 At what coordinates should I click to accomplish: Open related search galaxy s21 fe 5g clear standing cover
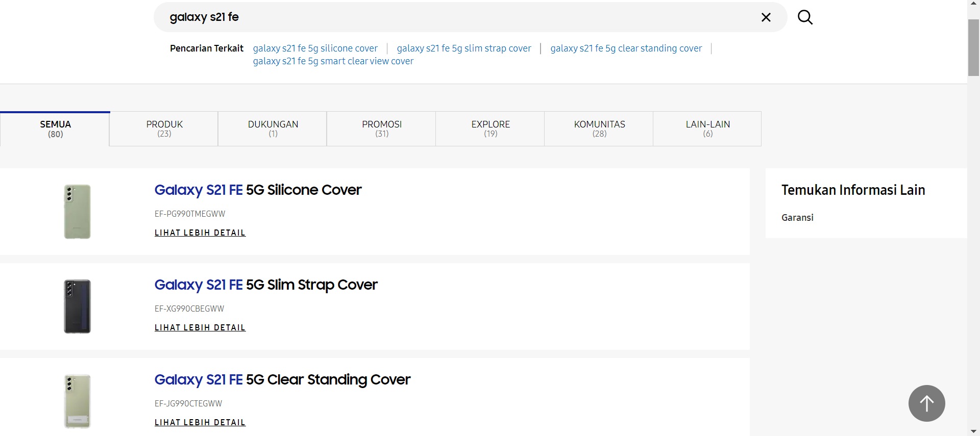tap(626, 48)
